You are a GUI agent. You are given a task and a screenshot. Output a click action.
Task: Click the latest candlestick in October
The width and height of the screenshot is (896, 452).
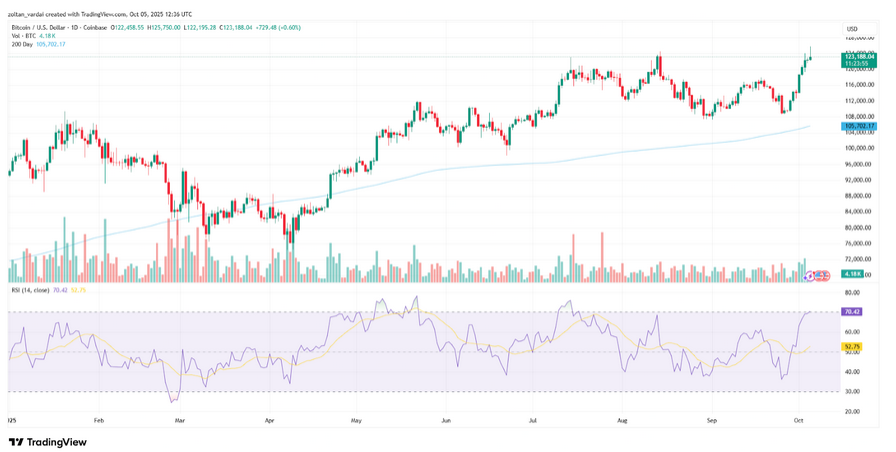(811, 54)
